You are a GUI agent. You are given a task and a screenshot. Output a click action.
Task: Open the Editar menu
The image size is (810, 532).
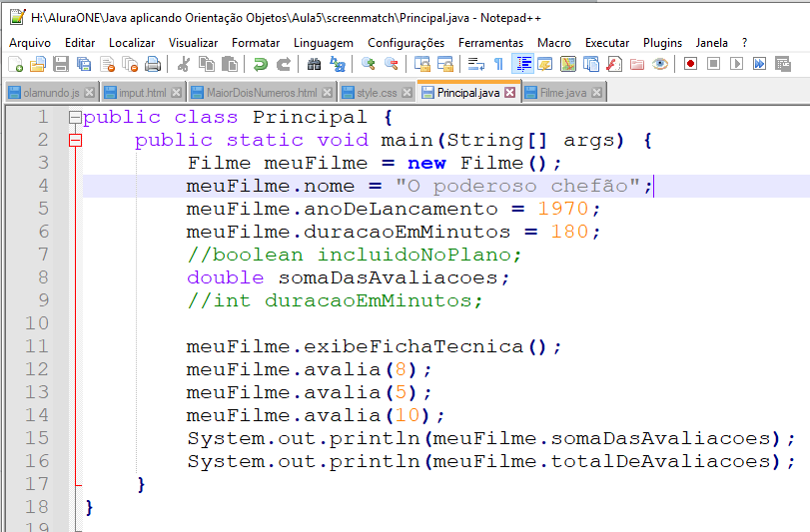pos(80,43)
